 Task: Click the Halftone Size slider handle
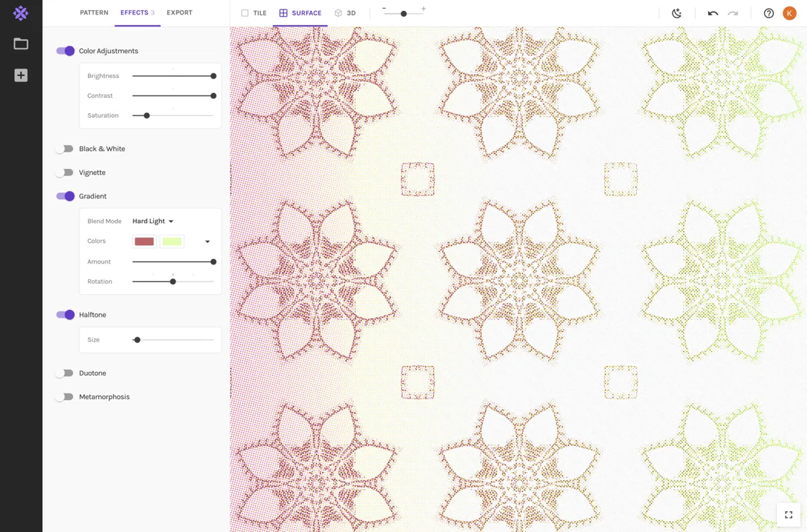point(137,340)
